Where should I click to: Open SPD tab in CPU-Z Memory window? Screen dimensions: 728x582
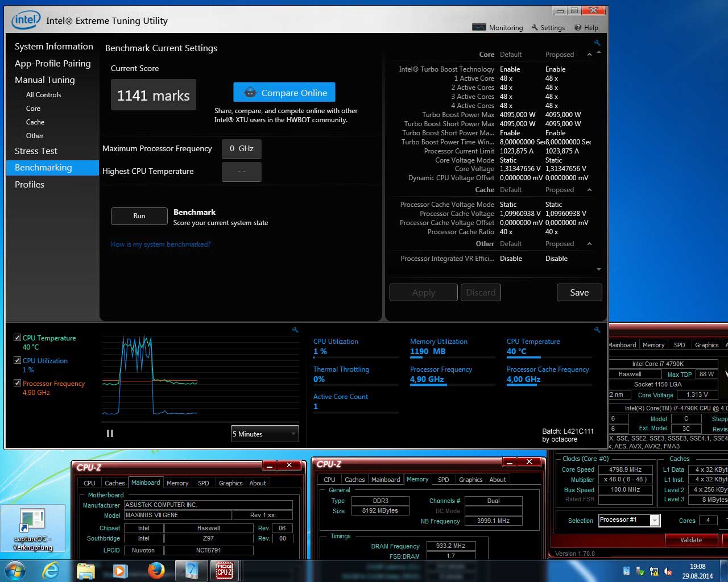point(444,480)
